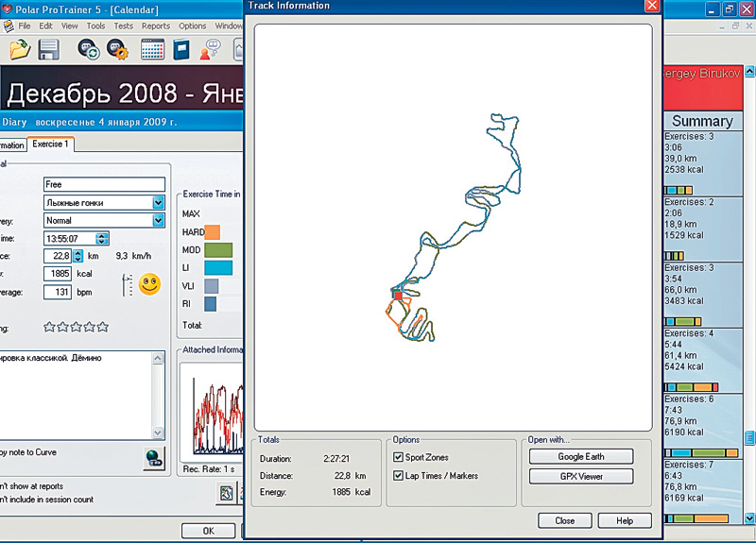Click the notes text box mentioning Дёмино
This screenshot has height=543, width=756.
(76, 395)
